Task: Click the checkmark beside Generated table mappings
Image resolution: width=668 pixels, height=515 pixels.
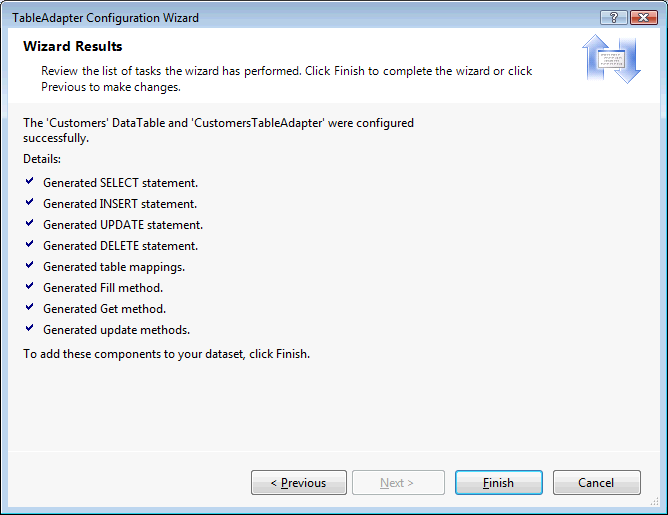Action: pos(30,266)
